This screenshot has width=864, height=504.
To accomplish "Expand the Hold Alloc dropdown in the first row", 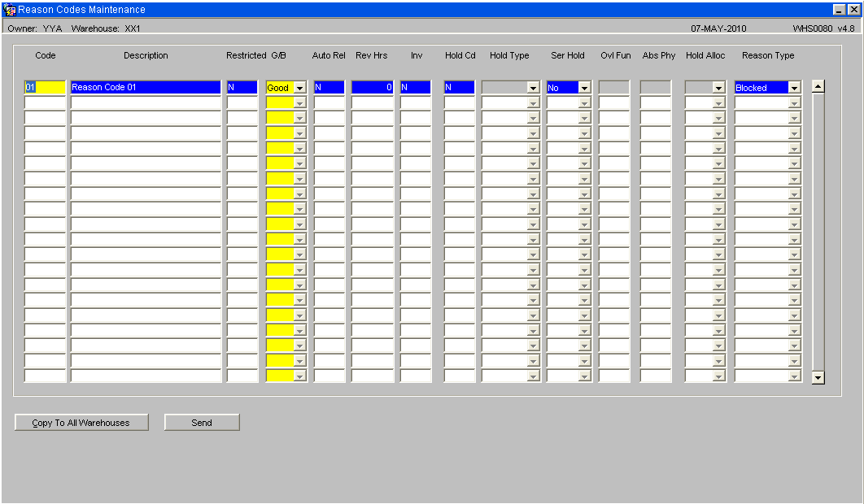I will [x=718, y=88].
